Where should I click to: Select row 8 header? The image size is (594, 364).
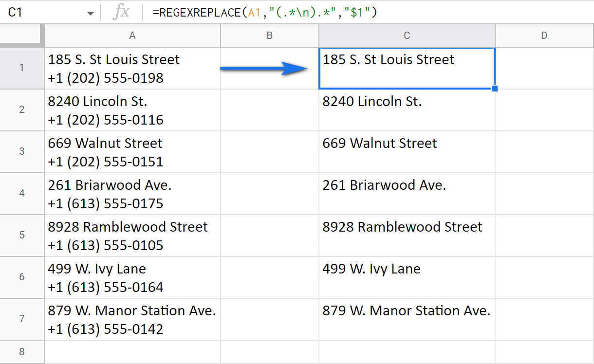[x=22, y=352]
